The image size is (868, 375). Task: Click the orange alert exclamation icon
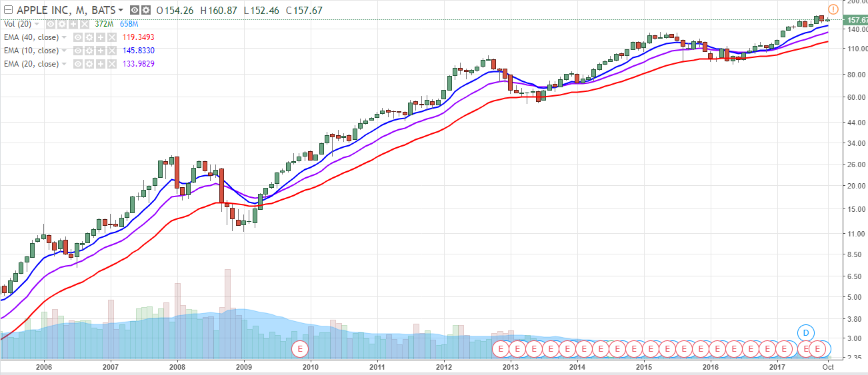(x=833, y=9)
